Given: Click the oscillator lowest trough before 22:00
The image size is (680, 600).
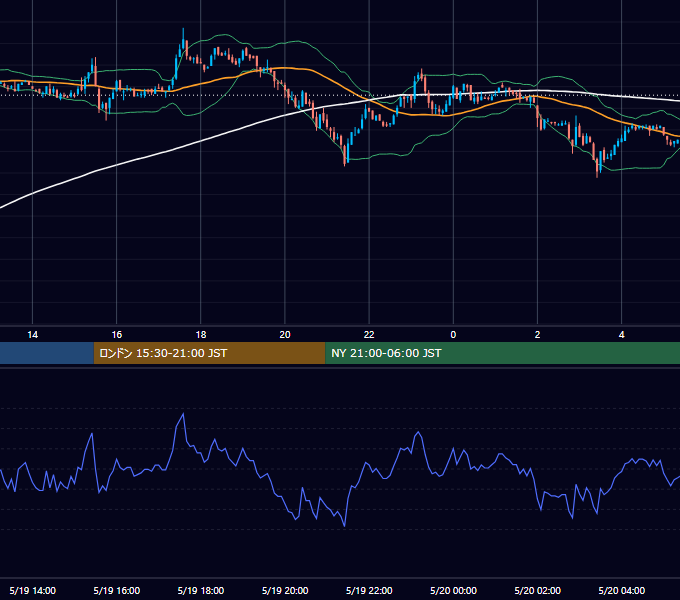Looking at the screenshot, I should point(345,525).
